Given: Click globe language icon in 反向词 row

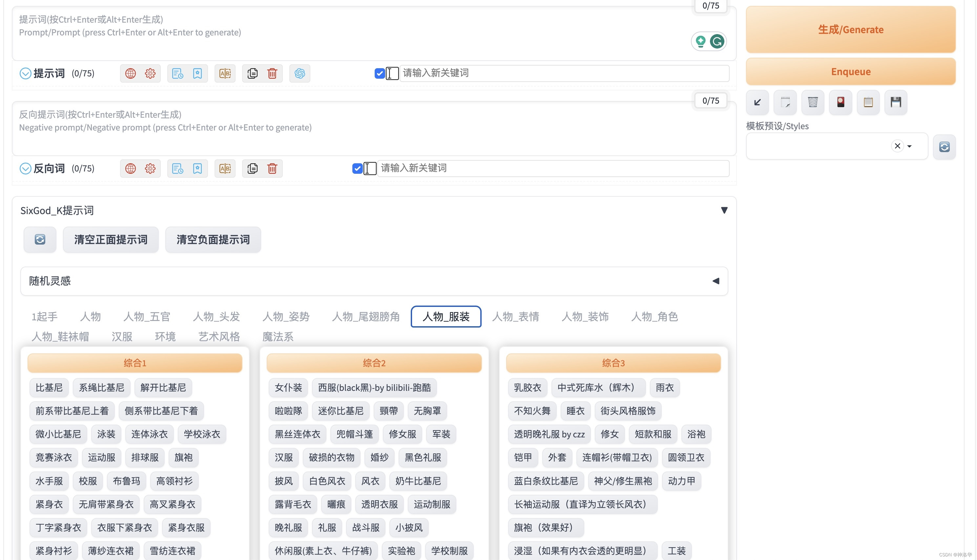Looking at the screenshot, I should coord(131,168).
